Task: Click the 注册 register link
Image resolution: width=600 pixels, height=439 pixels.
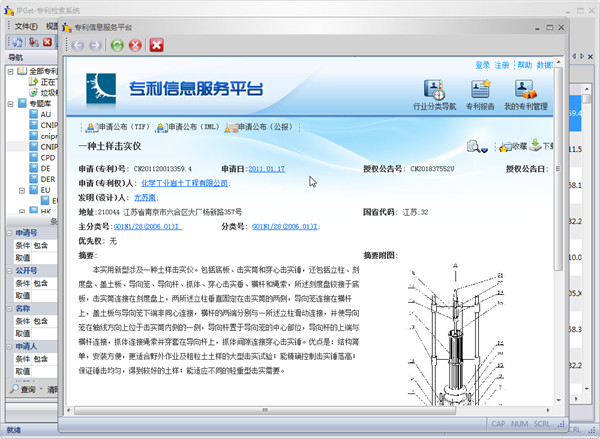Action: 502,65
